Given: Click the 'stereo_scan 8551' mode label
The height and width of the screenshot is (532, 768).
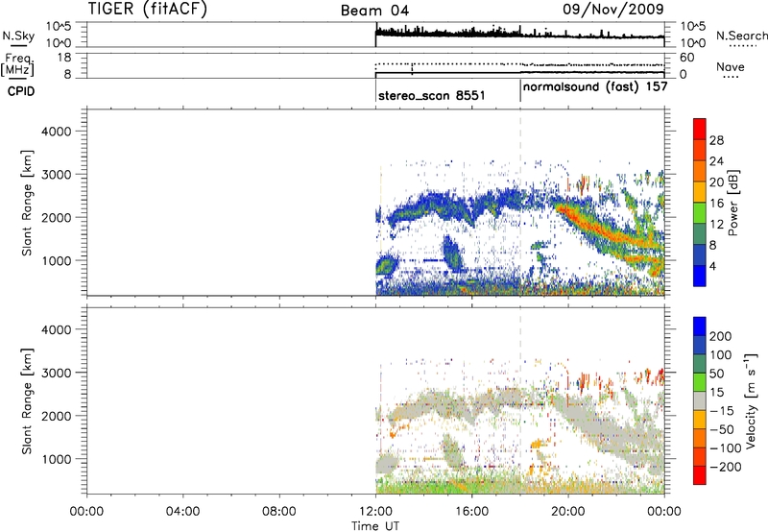Looking at the screenshot, I should click(x=431, y=95).
